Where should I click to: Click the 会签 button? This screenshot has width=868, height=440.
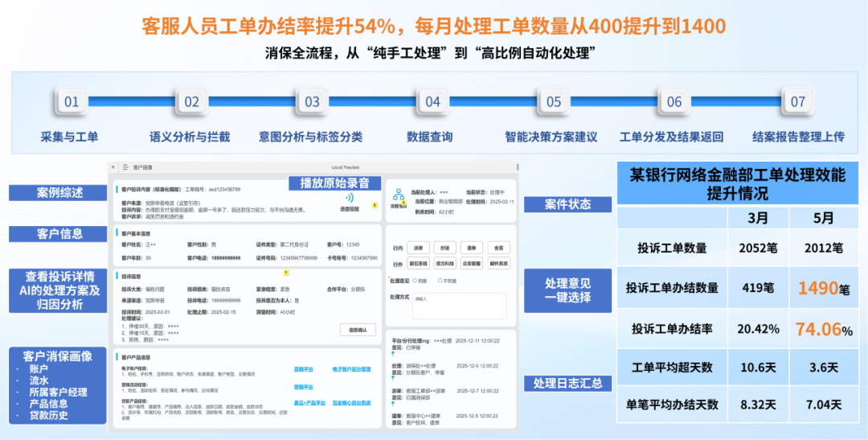click(x=499, y=248)
